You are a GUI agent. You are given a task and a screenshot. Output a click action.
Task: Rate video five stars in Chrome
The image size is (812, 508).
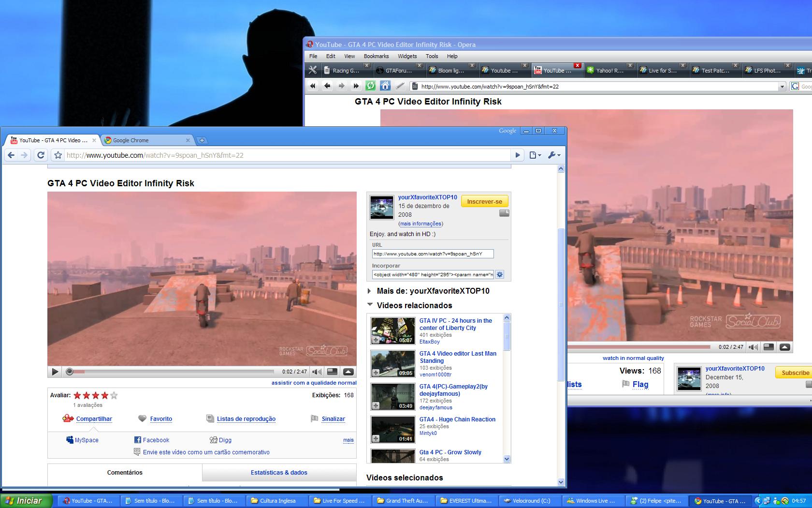click(114, 395)
